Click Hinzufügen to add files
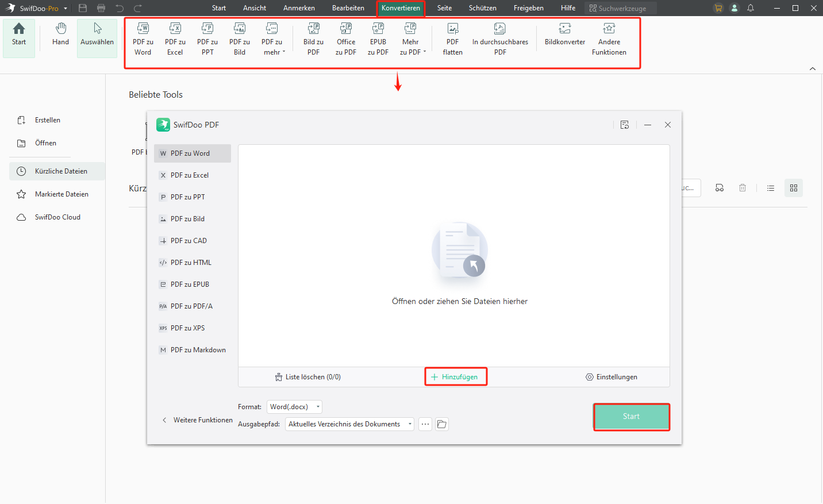The height and width of the screenshot is (504, 823). (x=455, y=377)
